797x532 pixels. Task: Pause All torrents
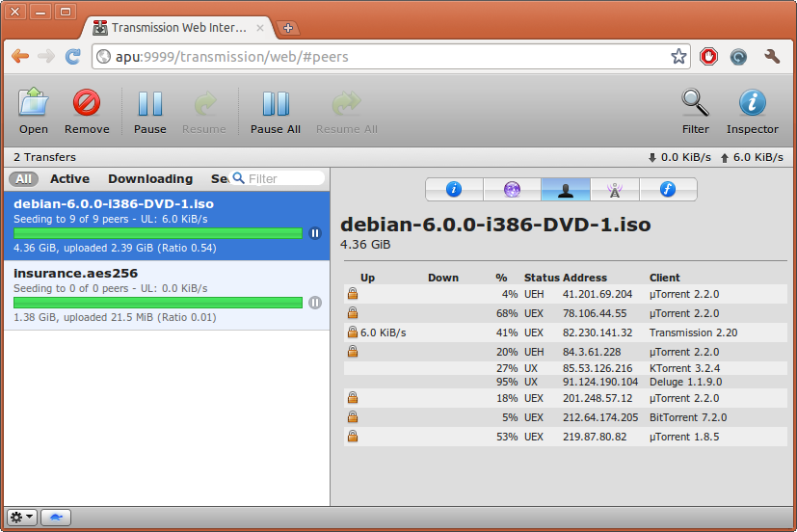(276, 111)
